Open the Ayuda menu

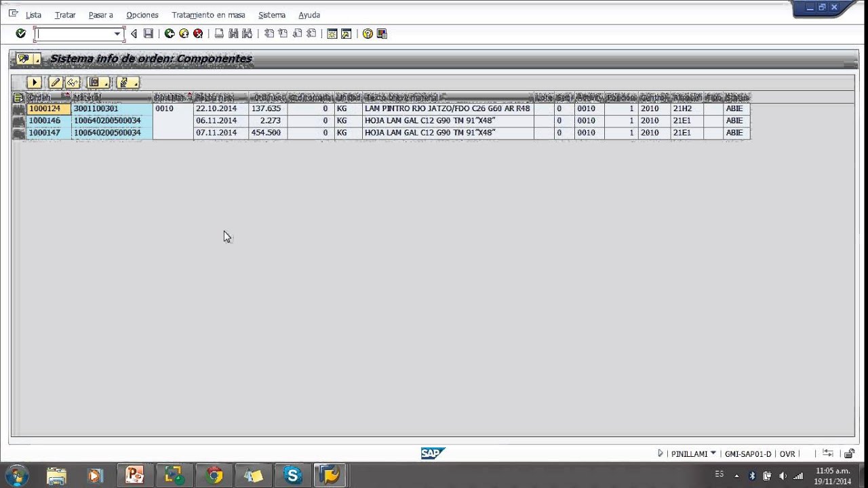coord(309,15)
